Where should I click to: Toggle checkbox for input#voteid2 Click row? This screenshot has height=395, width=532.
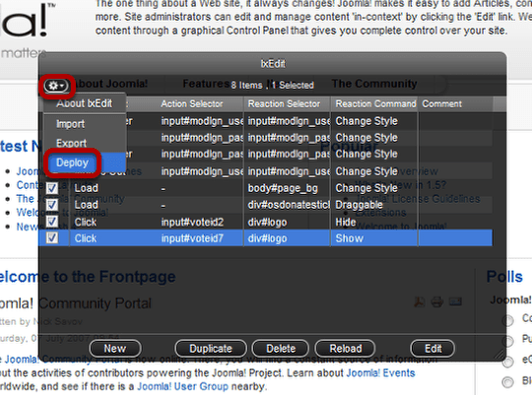coord(52,222)
